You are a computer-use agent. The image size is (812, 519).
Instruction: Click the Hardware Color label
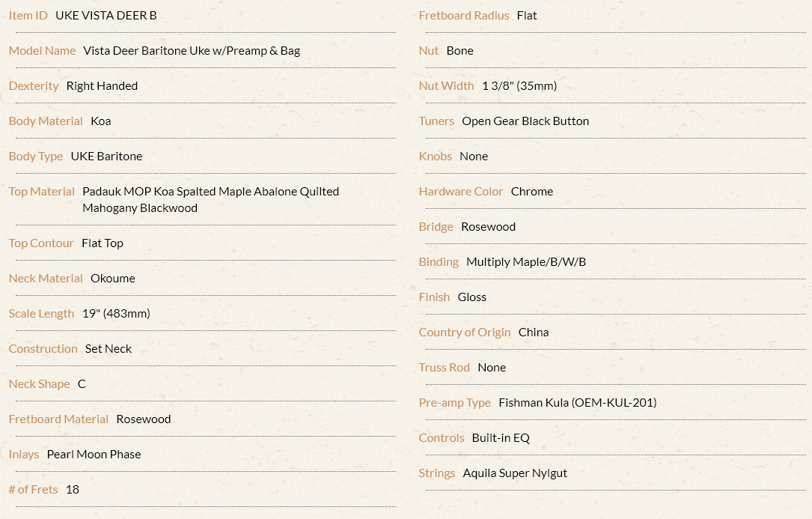point(461,192)
